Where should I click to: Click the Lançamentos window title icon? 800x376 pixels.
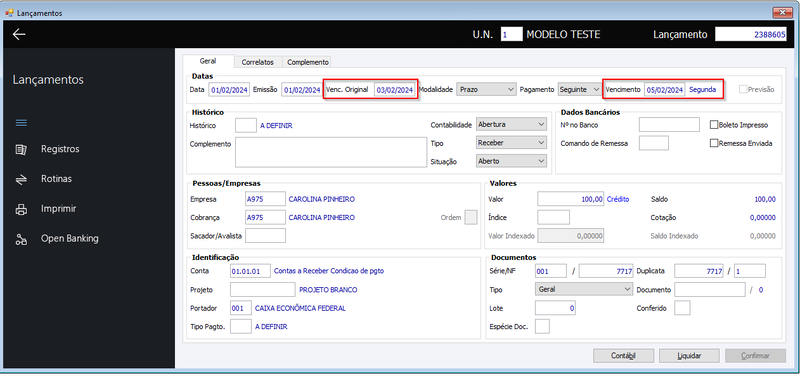(9, 13)
